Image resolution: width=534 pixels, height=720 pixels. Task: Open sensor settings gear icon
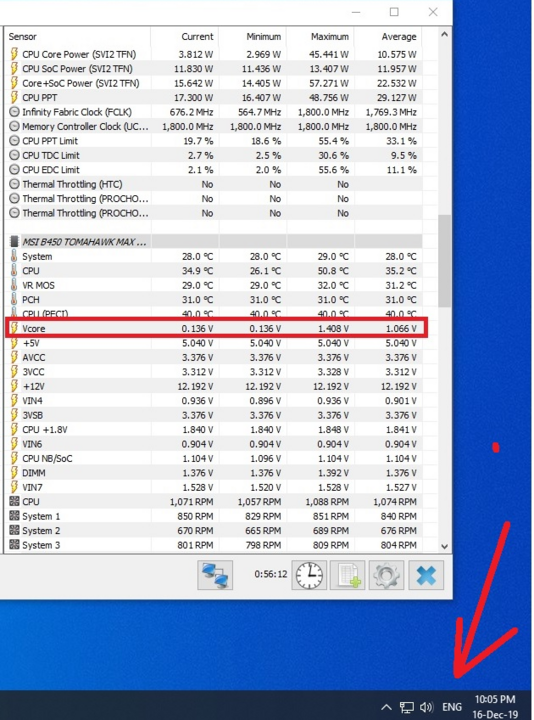(x=386, y=575)
